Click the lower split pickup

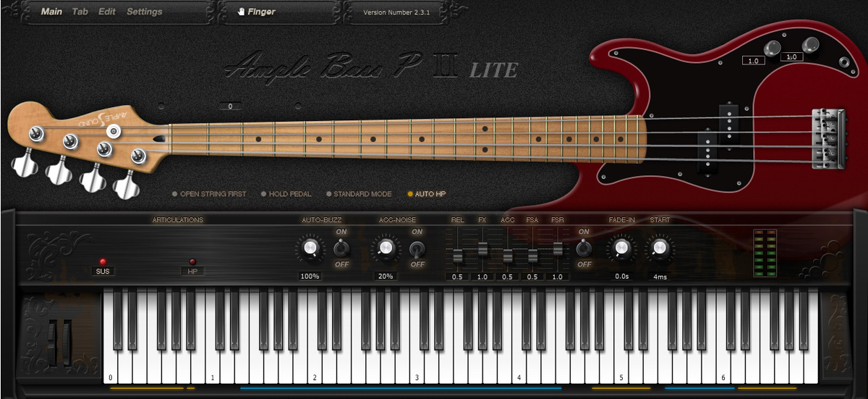[707, 151]
